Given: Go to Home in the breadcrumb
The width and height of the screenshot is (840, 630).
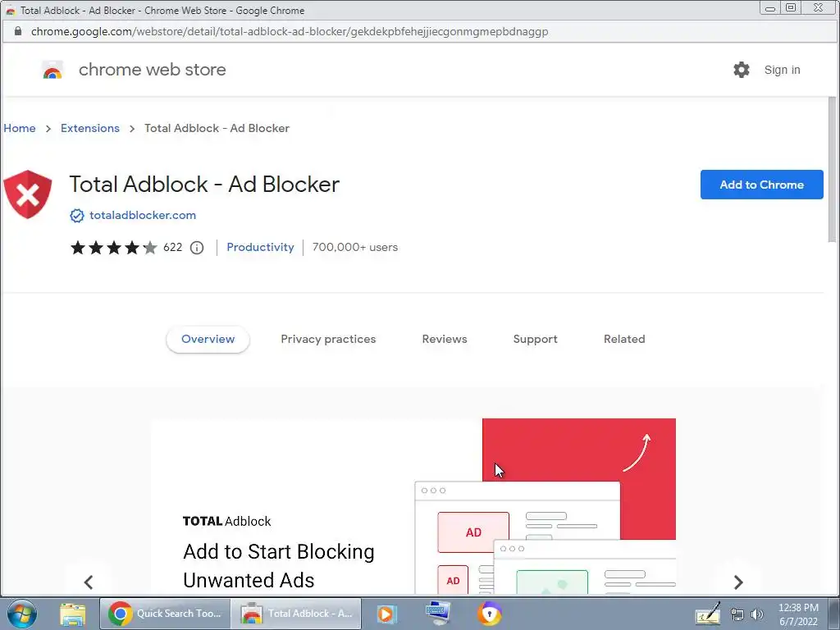Looking at the screenshot, I should pos(20,128).
